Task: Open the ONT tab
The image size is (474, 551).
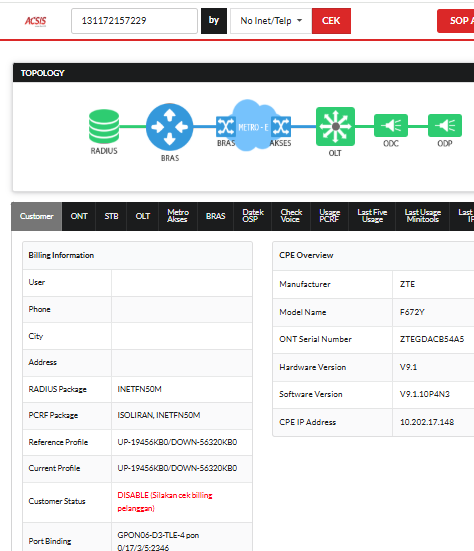Action: (79, 216)
